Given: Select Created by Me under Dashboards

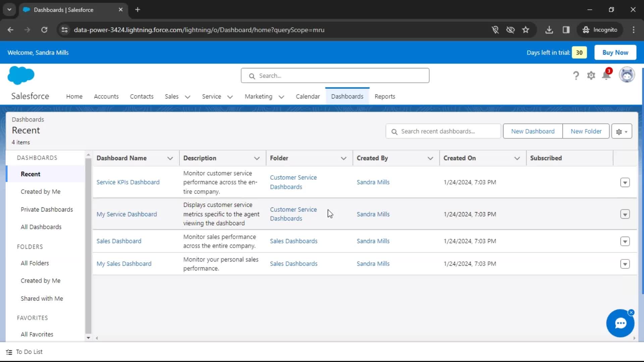Looking at the screenshot, I should 41,192.
